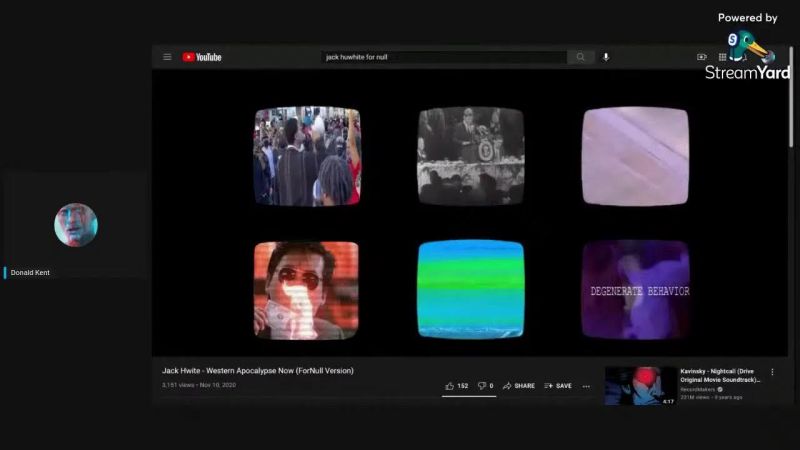Click the man with sunglasses tile
Screen dimensions: 800x450
pyautogui.click(x=306, y=290)
